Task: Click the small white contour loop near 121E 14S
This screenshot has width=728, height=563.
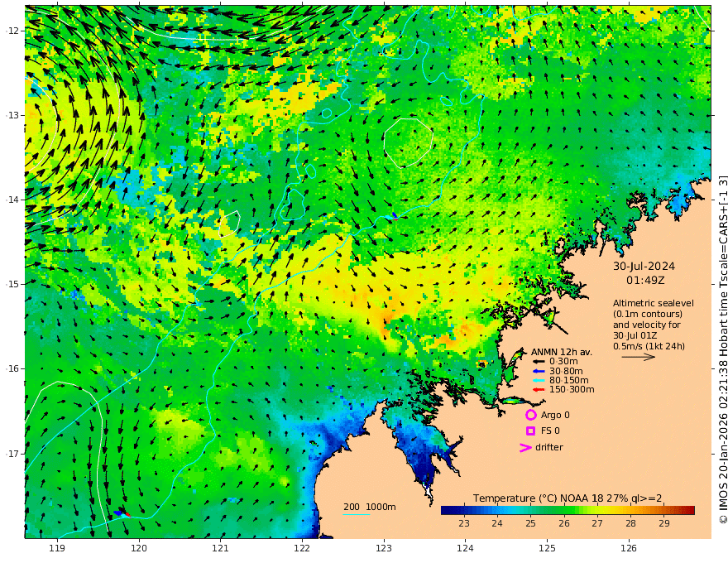Action: tap(229, 224)
